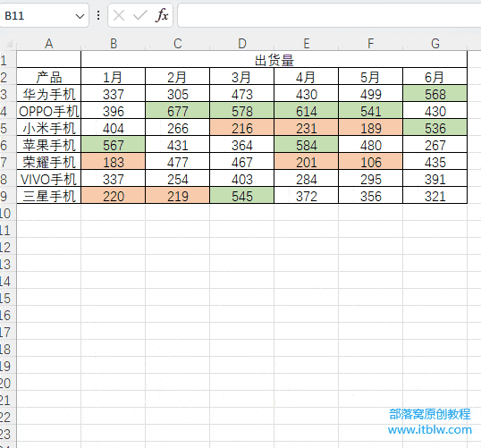Click the Select All corner triangle
The width and height of the screenshot is (481, 448).
(x=9, y=45)
